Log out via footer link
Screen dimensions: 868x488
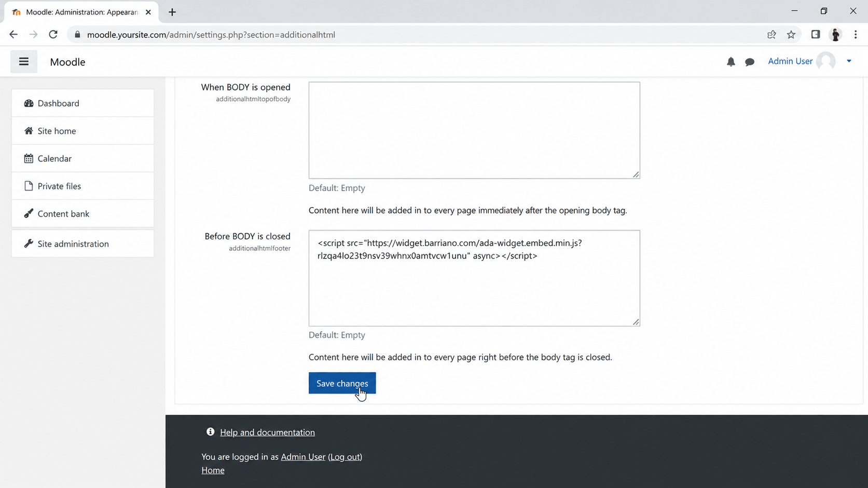pos(345,457)
